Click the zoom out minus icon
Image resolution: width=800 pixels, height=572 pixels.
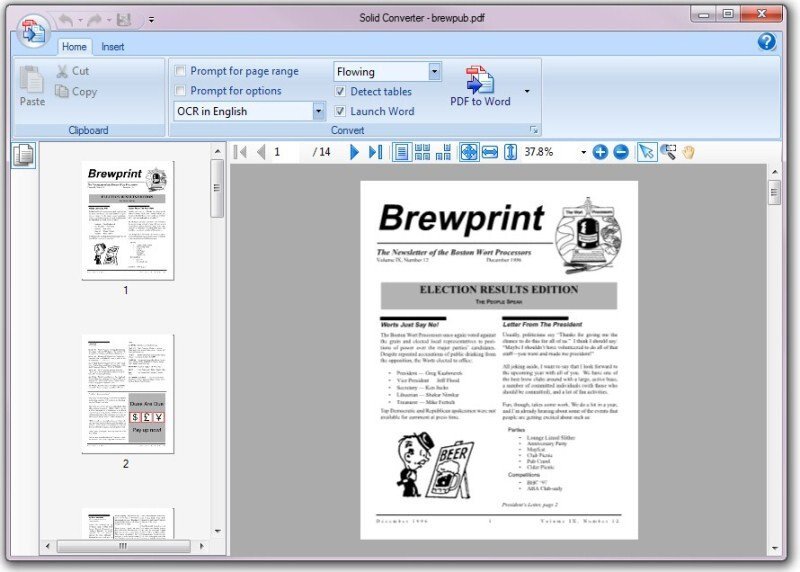point(620,152)
